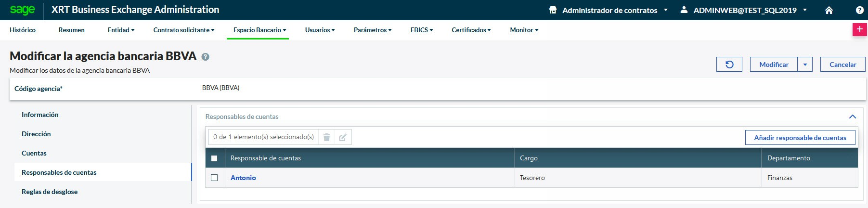Check the Antonio row checkbox
The image size is (868, 208).
point(214,178)
